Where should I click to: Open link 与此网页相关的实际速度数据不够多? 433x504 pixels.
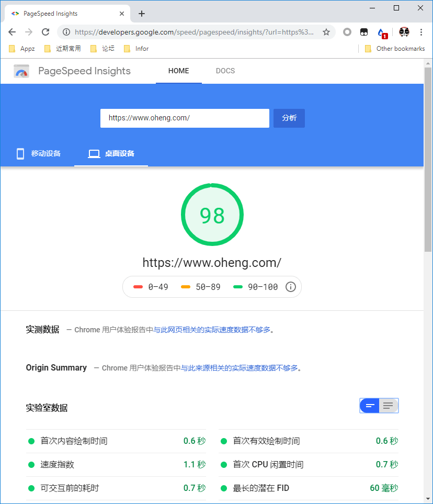pos(212,330)
